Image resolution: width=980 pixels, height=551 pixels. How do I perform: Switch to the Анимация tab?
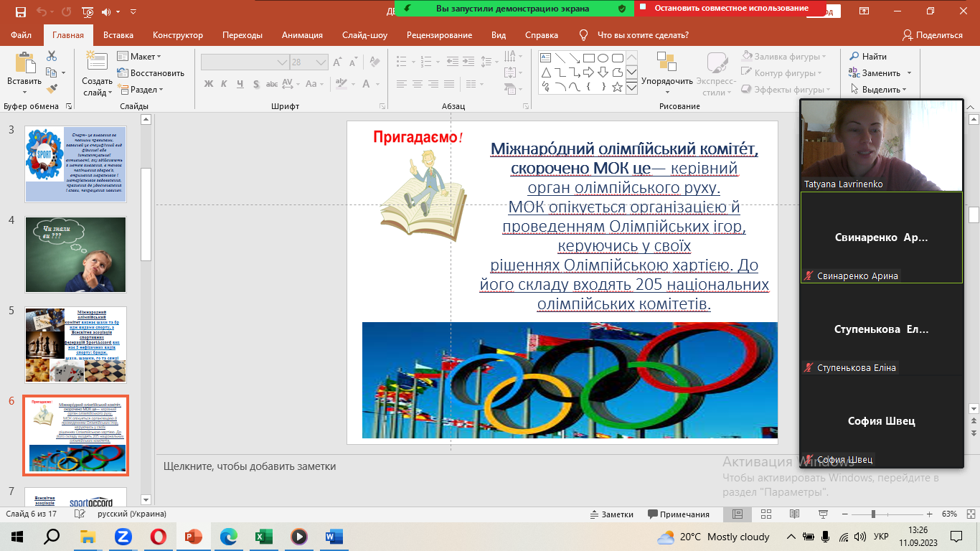[302, 35]
